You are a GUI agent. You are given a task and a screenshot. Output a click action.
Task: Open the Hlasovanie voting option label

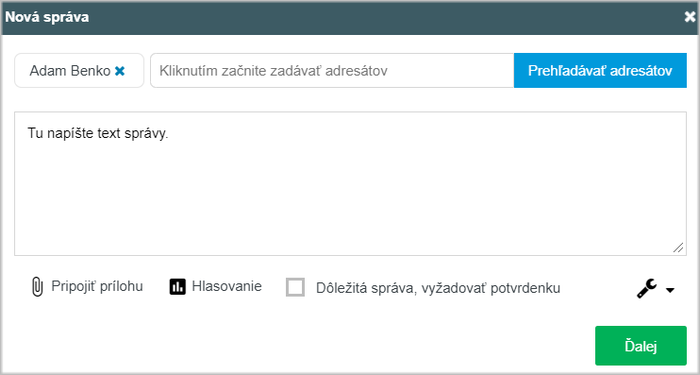click(227, 286)
